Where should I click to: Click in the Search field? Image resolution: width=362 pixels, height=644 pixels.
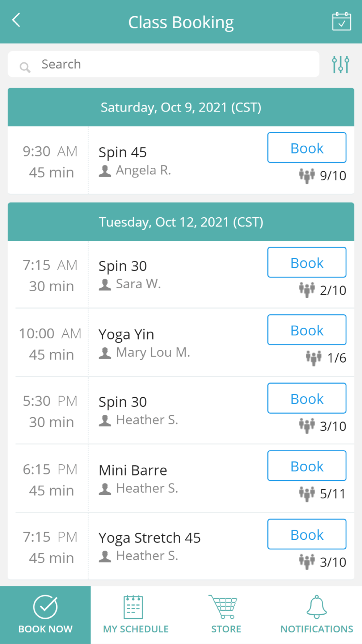coord(164,64)
